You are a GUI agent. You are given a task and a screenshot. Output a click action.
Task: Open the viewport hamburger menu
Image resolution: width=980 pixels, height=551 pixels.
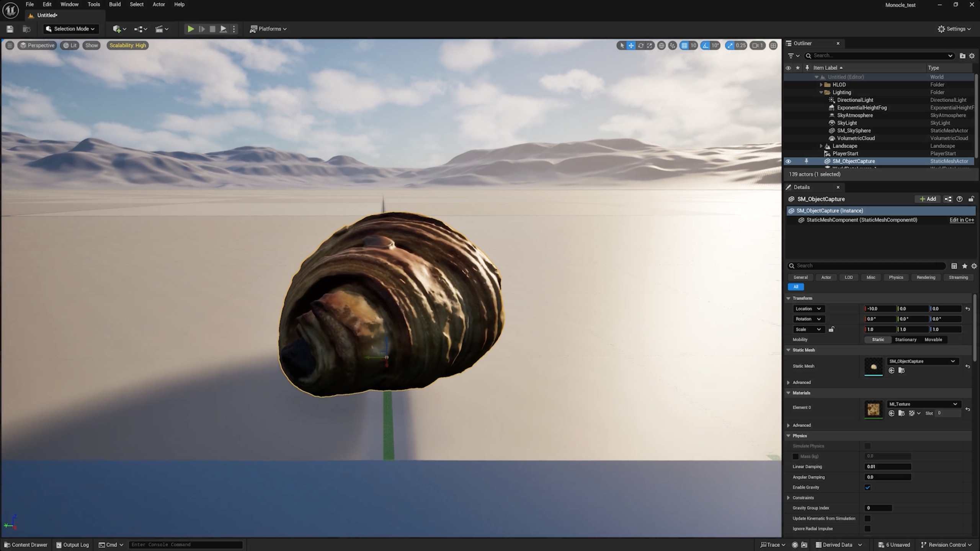pyautogui.click(x=10, y=45)
